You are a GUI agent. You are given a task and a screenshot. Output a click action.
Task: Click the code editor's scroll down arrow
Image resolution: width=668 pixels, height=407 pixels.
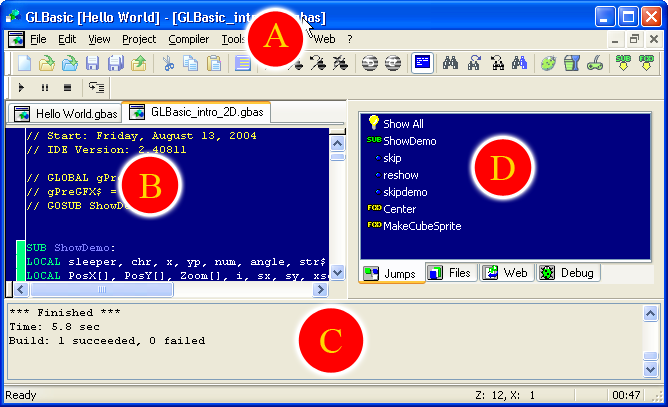[337, 272]
